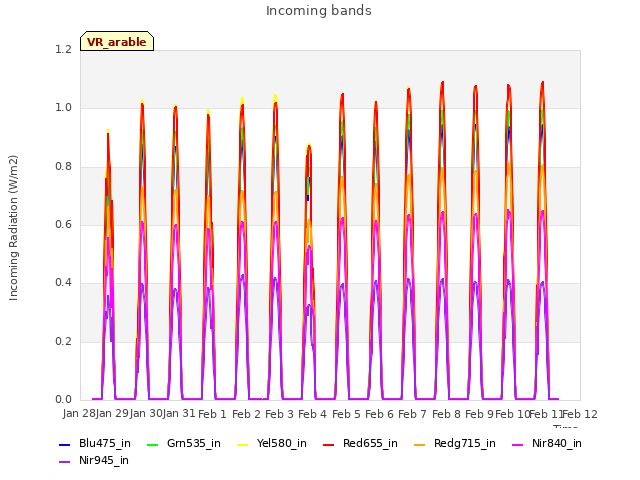The width and height of the screenshot is (640, 480).
Task: Click the Feb 10 x-axis label
Action: [512, 414]
